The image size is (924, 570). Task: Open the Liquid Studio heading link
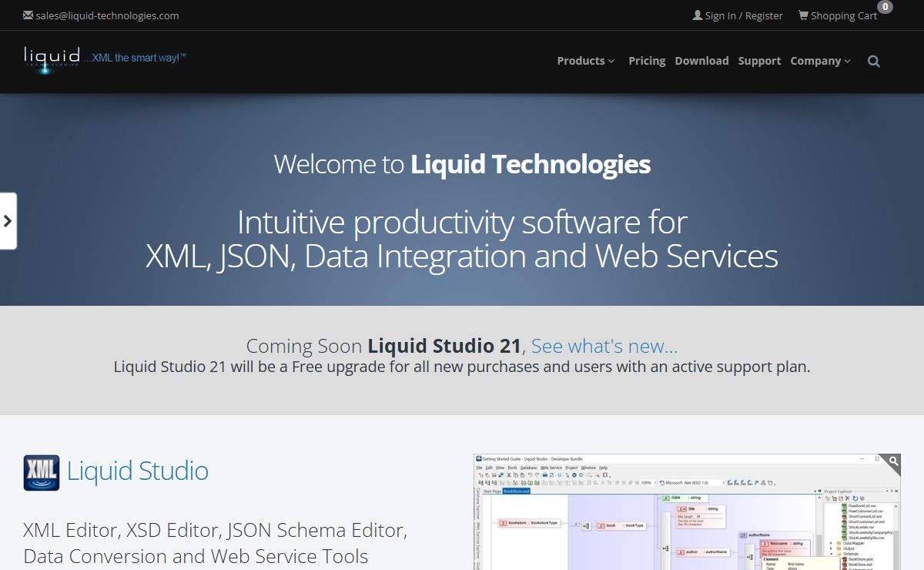138,471
